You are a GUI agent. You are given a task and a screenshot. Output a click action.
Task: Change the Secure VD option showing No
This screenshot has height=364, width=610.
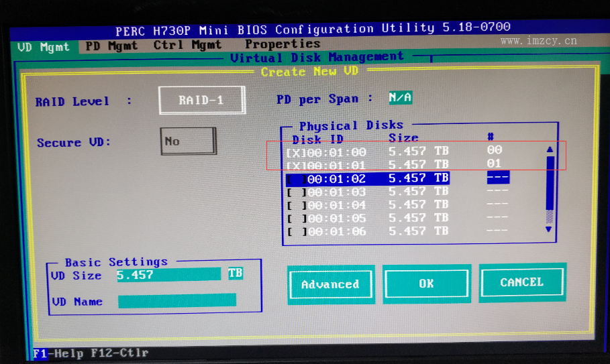click(188, 141)
